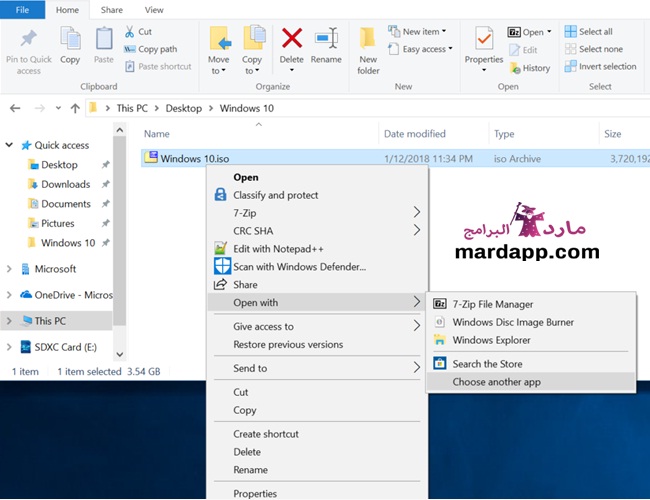Expand the CRC SHA submenu
Viewport: 650px width, 500px height.
417,230
